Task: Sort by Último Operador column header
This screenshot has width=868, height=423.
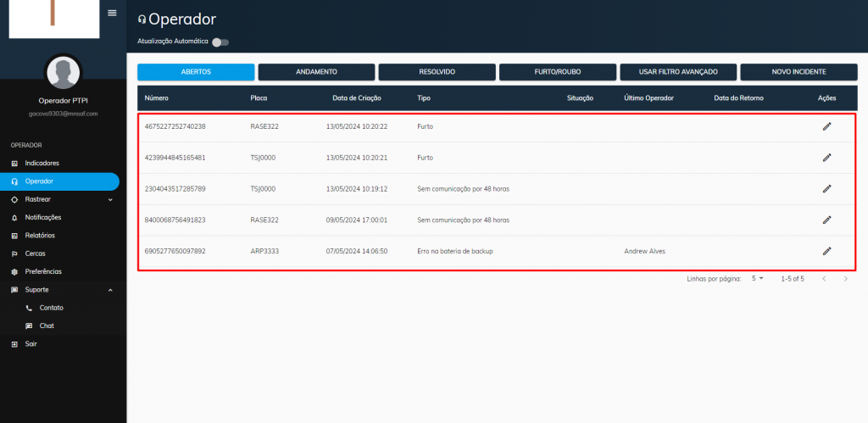Action: pyautogui.click(x=648, y=98)
